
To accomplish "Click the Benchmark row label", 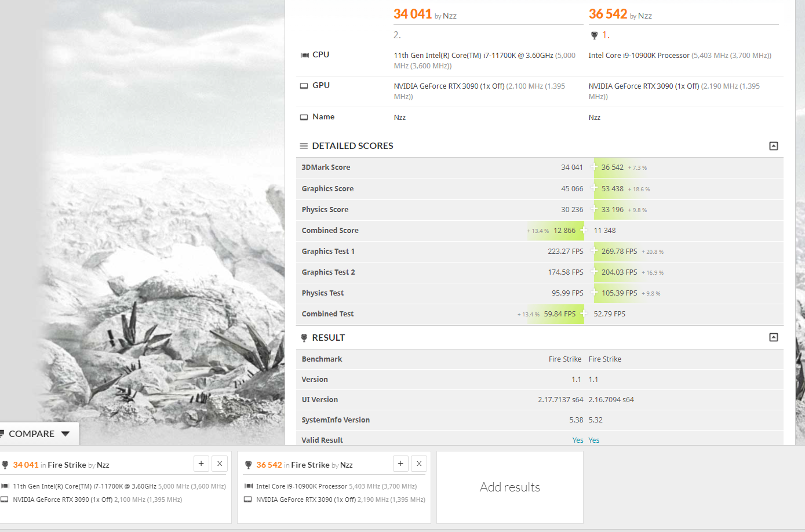I will pyautogui.click(x=322, y=359).
